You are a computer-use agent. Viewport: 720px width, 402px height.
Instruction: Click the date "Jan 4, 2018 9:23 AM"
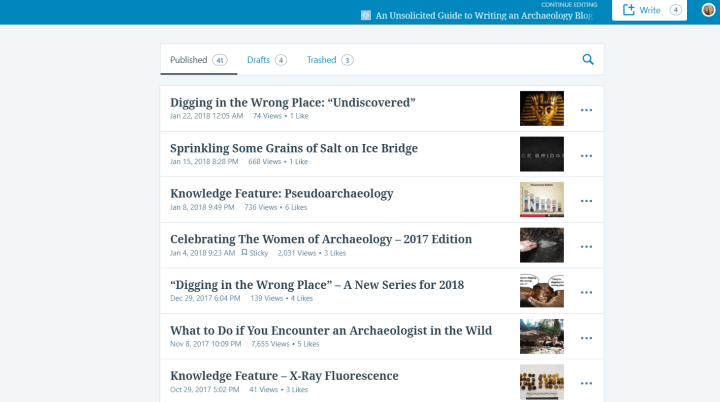[x=202, y=253]
